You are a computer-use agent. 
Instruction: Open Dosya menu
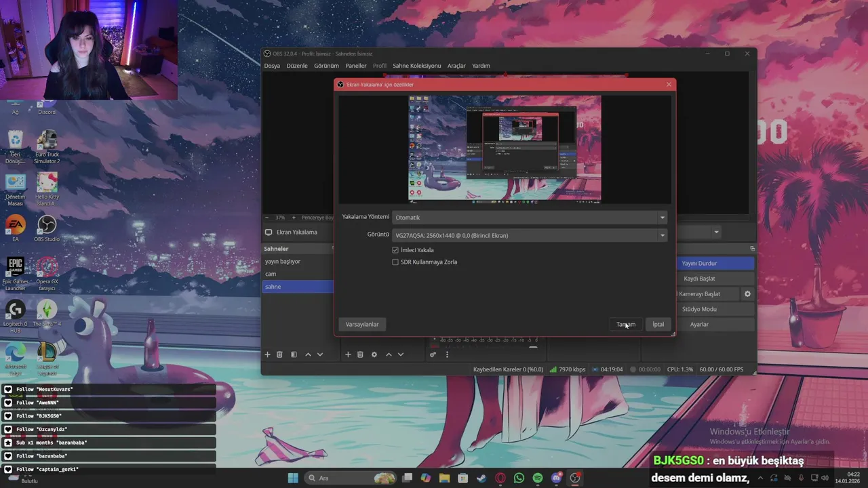coord(272,66)
